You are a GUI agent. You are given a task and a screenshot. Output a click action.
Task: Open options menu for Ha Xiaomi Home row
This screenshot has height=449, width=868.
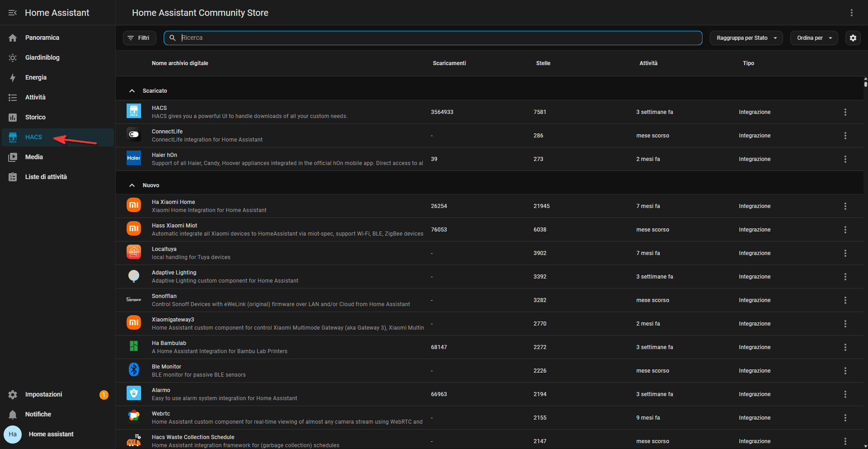845,206
